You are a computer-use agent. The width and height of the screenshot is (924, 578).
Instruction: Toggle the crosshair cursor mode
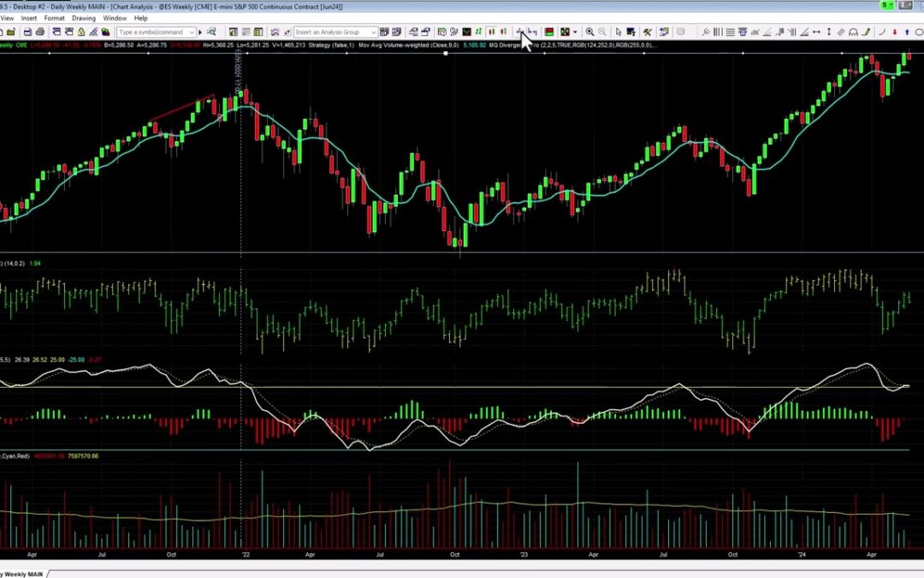(x=630, y=32)
